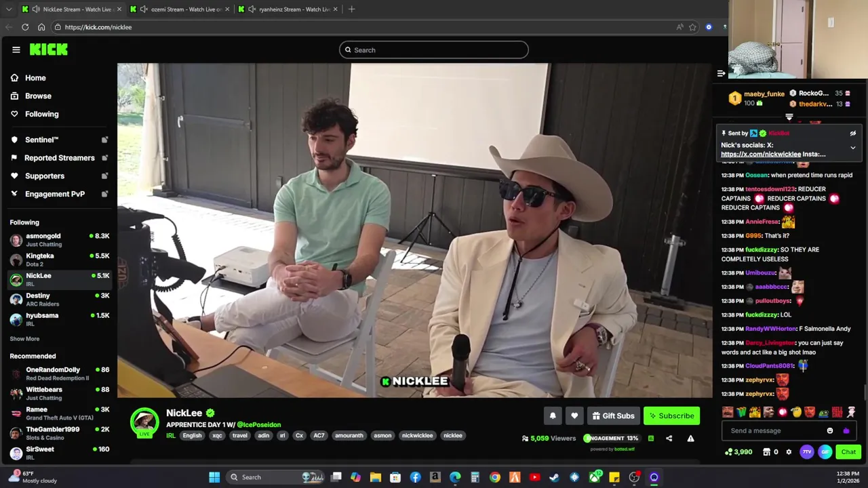Image resolution: width=868 pixels, height=488 pixels.
Task: Open the x.com/nickwicklee pinned link
Action: click(761, 155)
